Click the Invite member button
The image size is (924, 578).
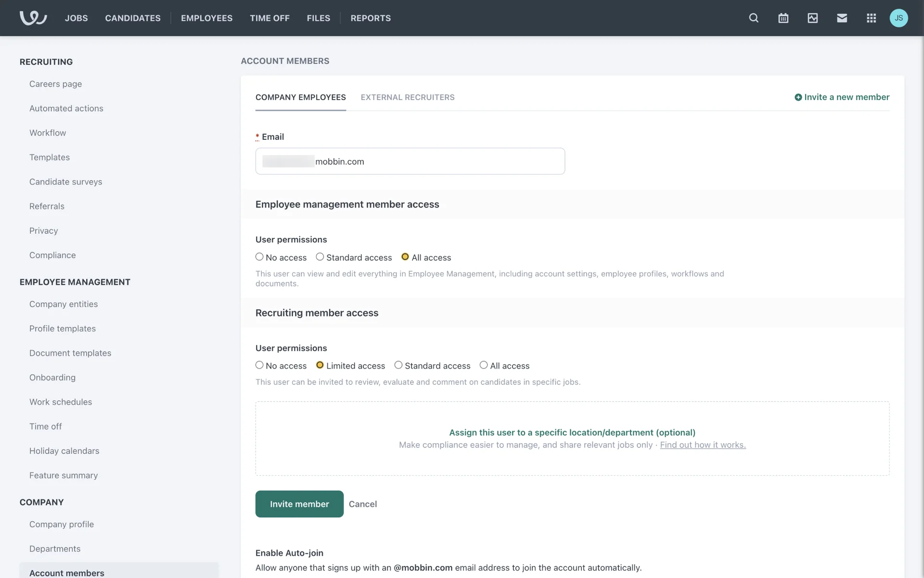coord(299,504)
